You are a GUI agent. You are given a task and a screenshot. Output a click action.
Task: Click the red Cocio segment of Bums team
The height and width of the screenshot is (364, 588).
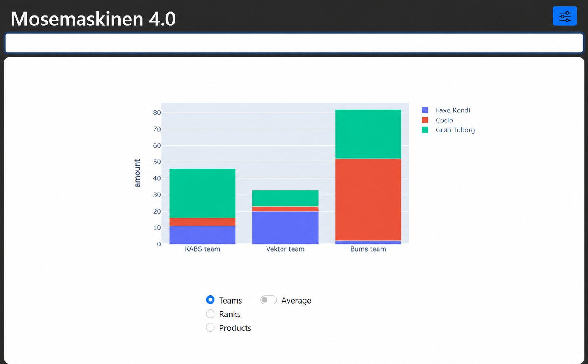[368, 200]
